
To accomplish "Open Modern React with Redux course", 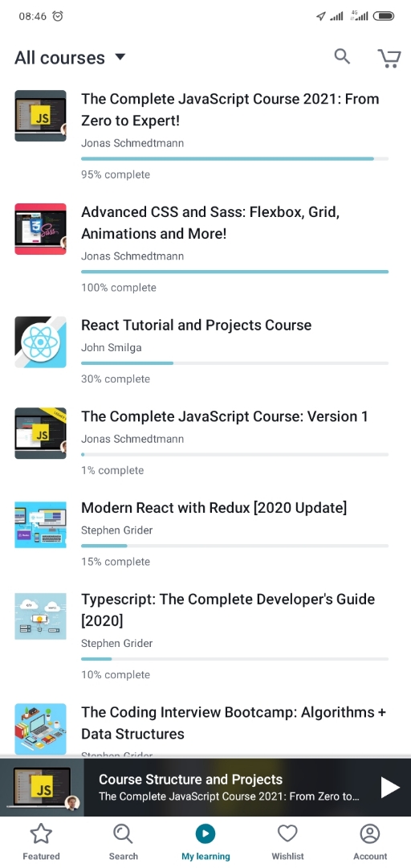I will (x=214, y=508).
